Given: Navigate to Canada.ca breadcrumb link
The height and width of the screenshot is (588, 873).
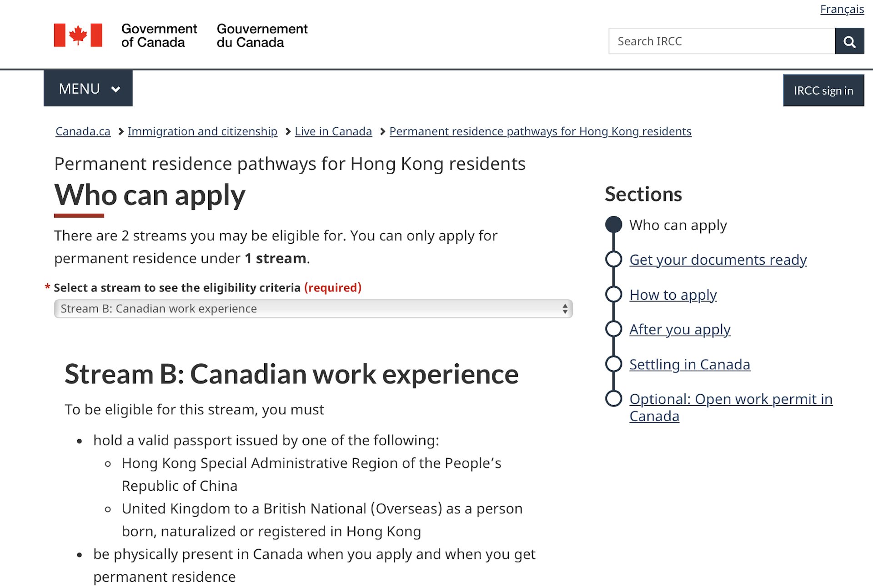Looking at the screenshot, I should (83, 131).
